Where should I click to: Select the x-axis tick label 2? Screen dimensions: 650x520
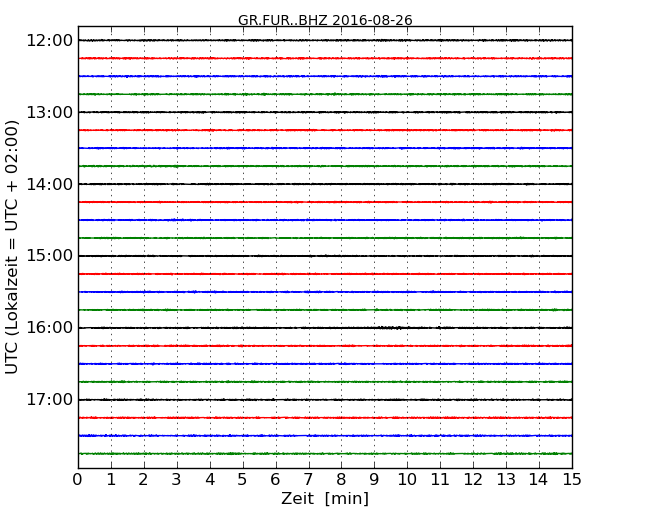143,480
